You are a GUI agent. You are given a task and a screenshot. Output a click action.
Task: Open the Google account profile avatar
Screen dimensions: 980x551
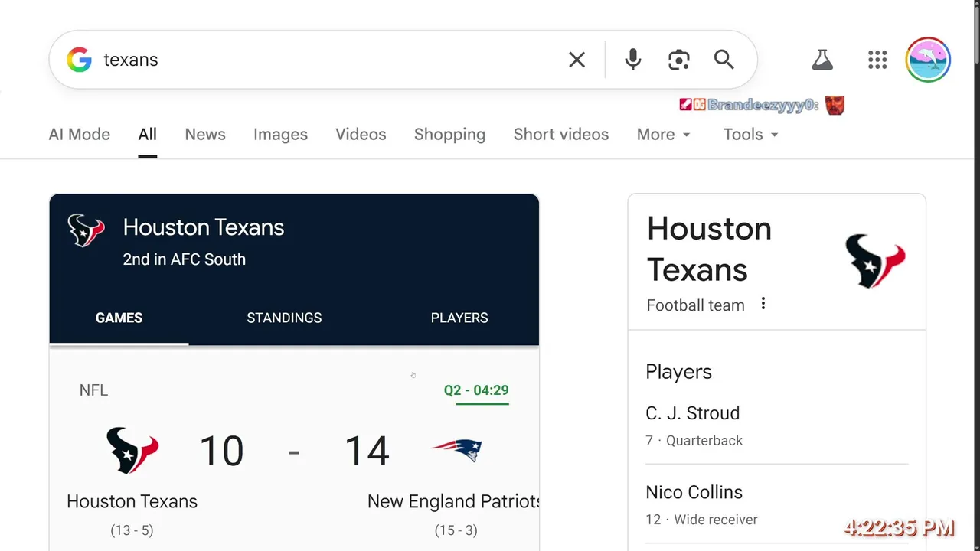point(928,60)
